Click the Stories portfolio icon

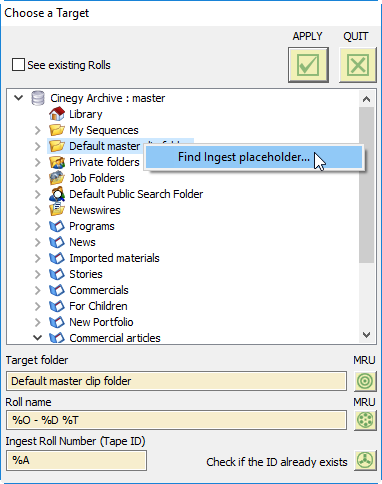point(57,274)
